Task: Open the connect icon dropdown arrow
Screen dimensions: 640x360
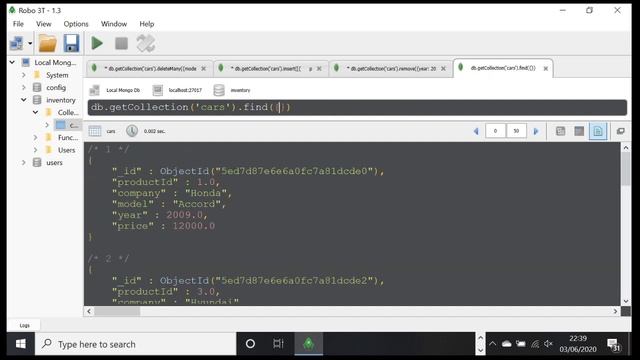Action: coord(30,43)
